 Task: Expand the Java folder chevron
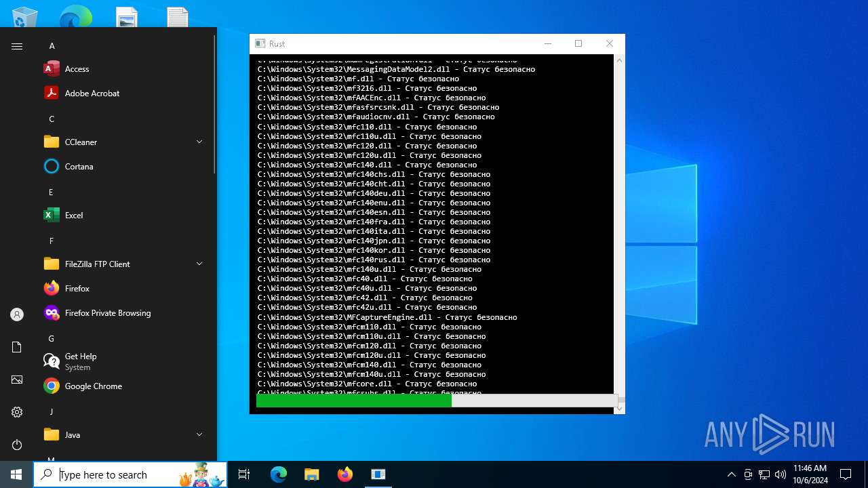tap(199, 434)
